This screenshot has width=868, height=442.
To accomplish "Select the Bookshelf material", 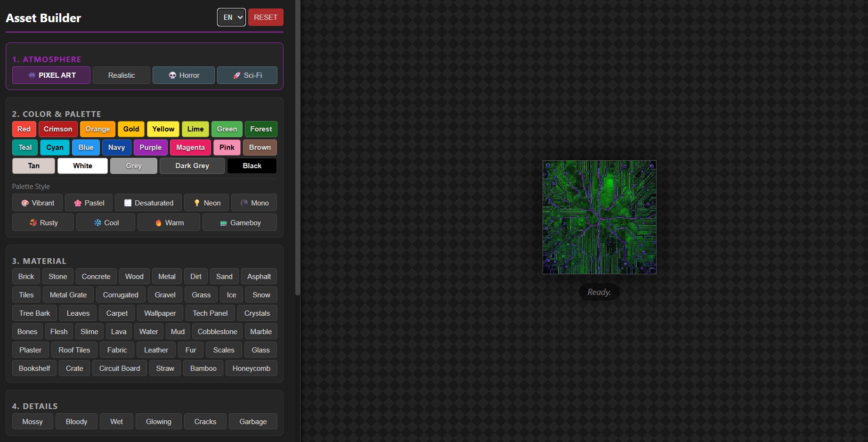I will coord(34,368).
